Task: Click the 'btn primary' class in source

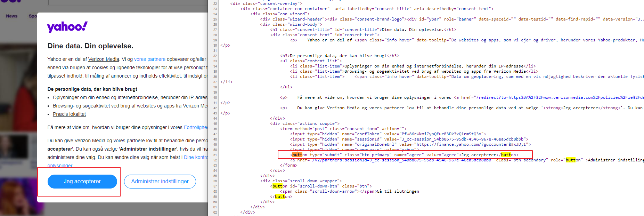Action: tap(375, 155)
